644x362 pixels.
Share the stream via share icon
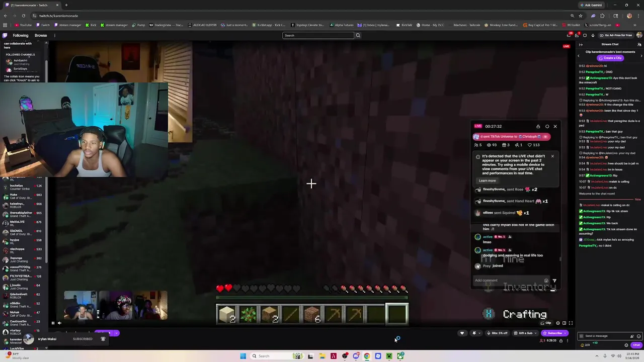tap(560, 340)
